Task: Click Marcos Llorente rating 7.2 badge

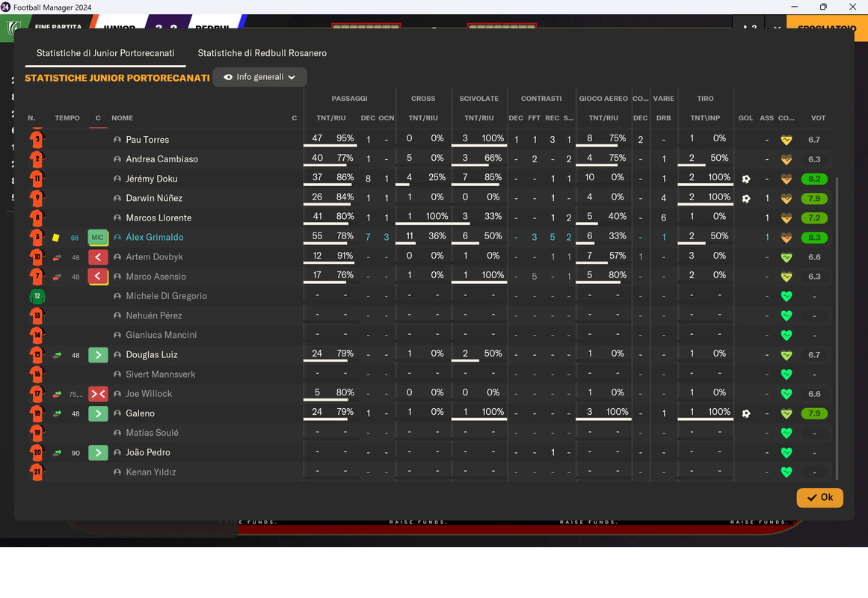Action: pos(813,218)
